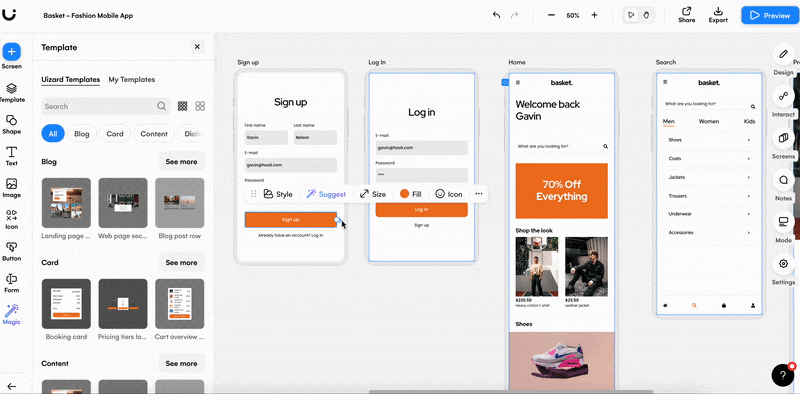Collapse sidebar with the back arrow
The image size is (800, 394).
(x=11, y=386)
